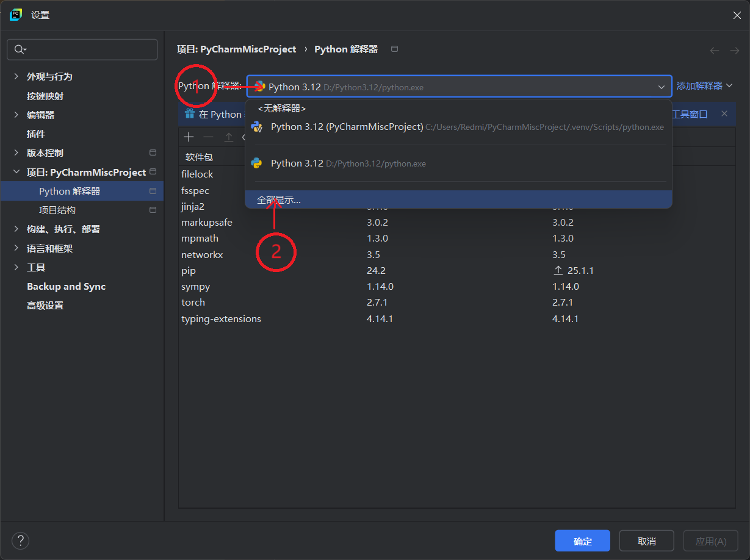The height and width of the screenshot is (560, 750).
Task: Click the uninstall package minus icon
Action: [x=209, y=137]
